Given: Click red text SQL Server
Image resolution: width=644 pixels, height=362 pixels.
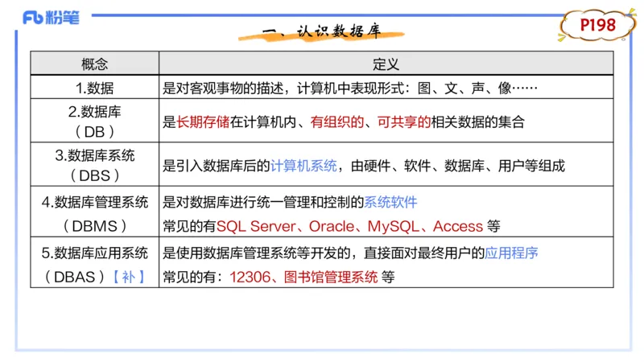Looking at the screenshot, I should point(256,226).
